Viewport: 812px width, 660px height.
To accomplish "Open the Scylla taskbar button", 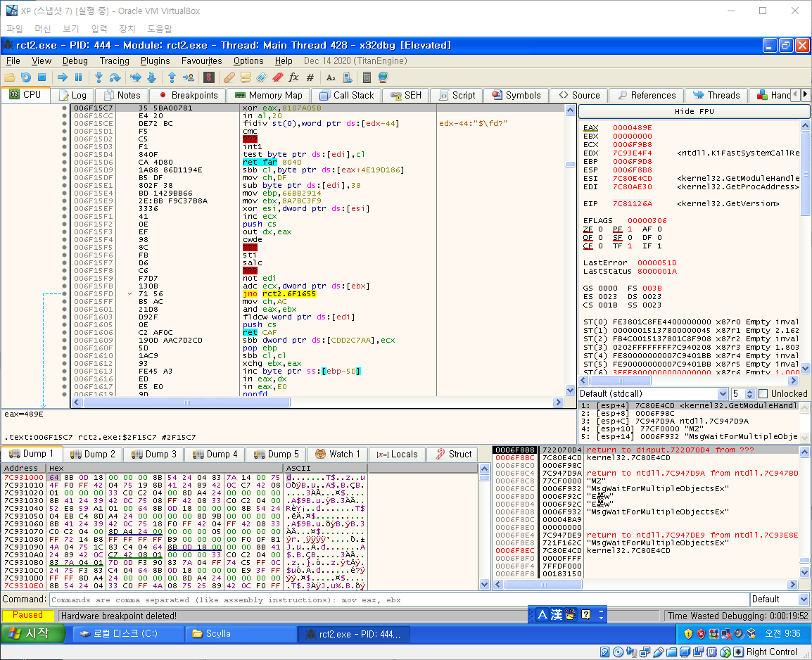I will tap(241, 633).
